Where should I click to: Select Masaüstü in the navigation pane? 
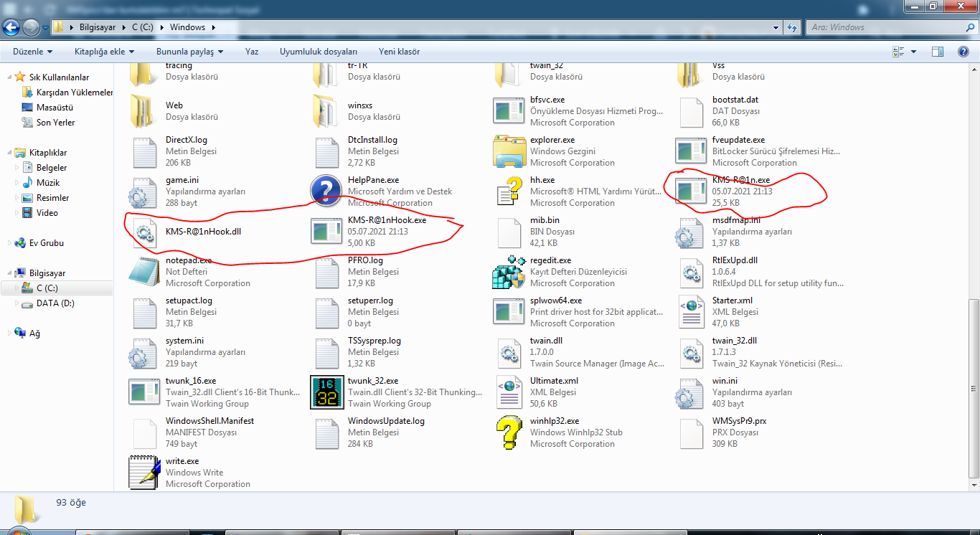click(x=55, y=108)
